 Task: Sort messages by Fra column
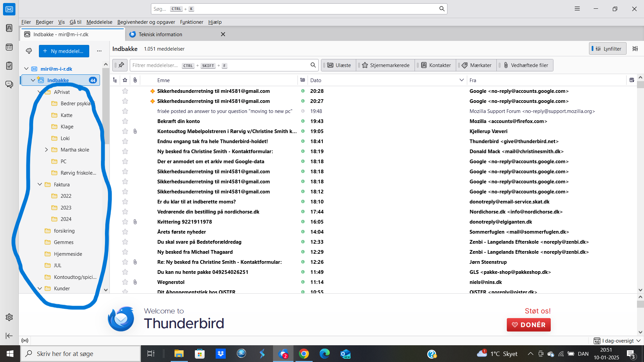tap(547, 80)
